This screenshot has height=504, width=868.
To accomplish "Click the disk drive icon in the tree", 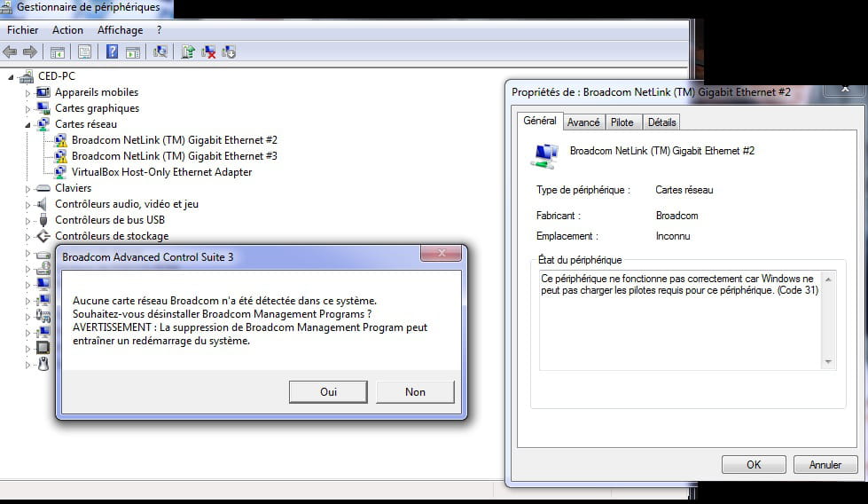I will (43, 255).
